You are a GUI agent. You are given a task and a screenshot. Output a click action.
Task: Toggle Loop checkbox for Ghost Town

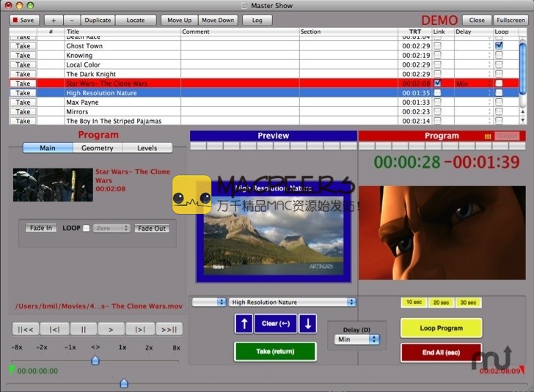[x=499, y=45]
